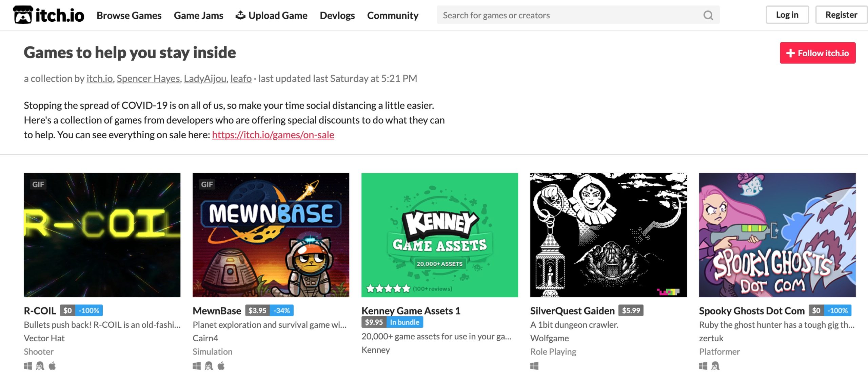Click Linux penguin icon under R-COIL
This screenshot has width=868, height=381.
(40, 366)
